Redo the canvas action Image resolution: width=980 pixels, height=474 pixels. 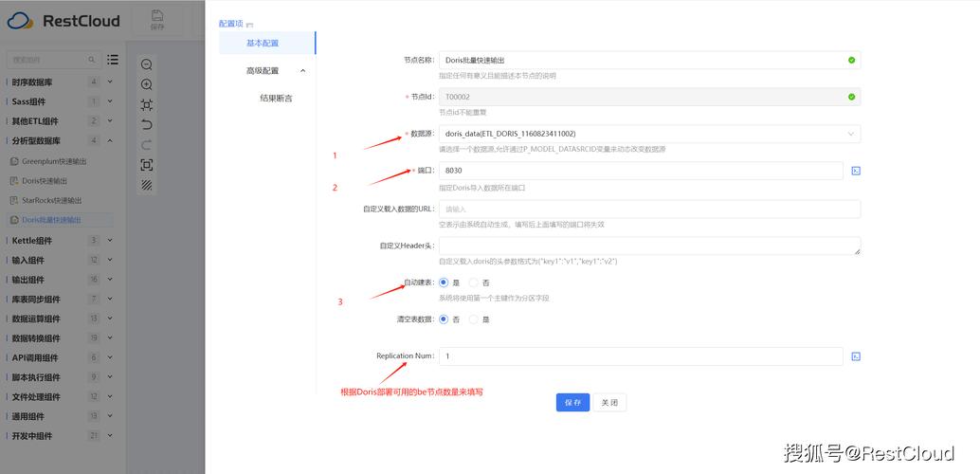coord(147,145)
